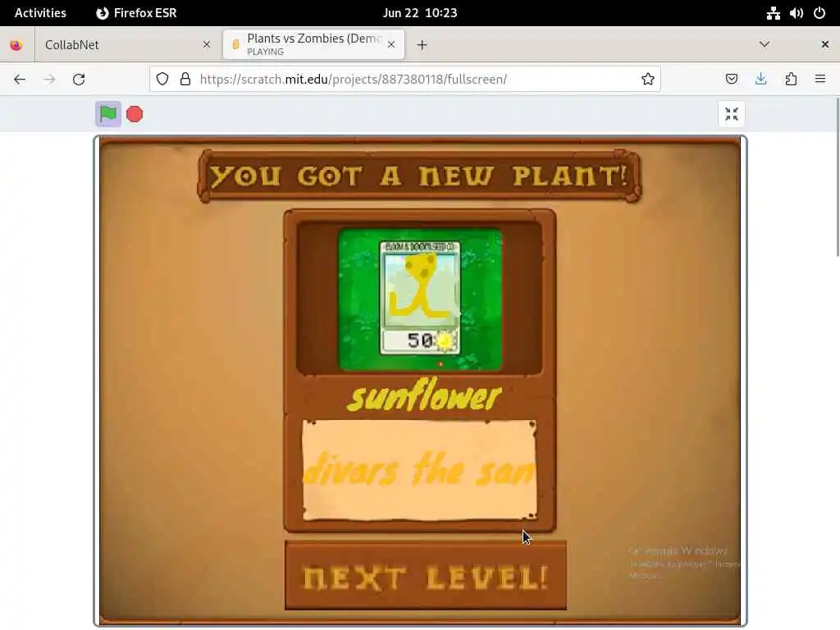Save page to Pocket

click(x=731, y=80)
